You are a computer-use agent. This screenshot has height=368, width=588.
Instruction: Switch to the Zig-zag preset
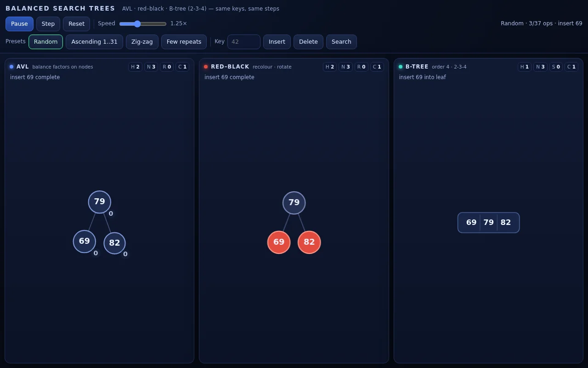[142, 42]
